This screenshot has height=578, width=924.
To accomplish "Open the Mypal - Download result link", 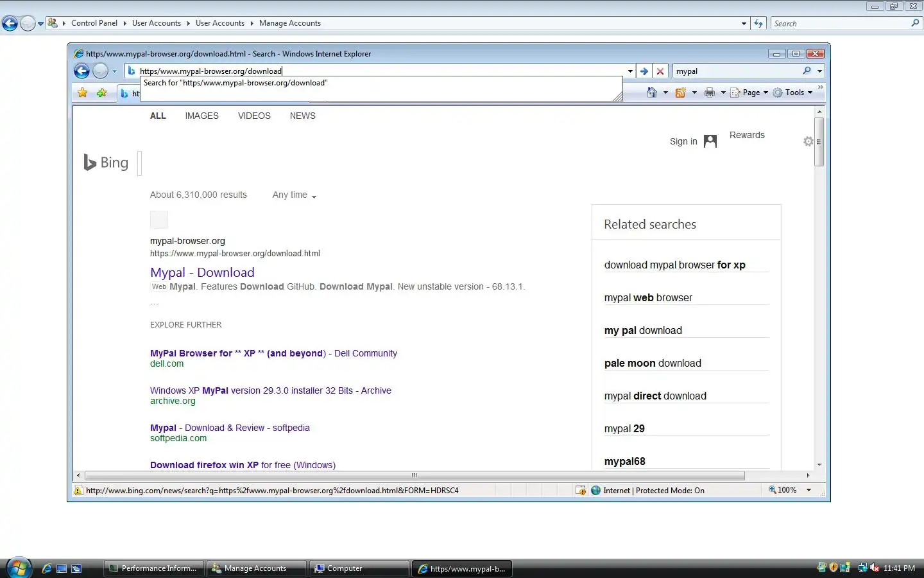I will [x=202, y=272].
